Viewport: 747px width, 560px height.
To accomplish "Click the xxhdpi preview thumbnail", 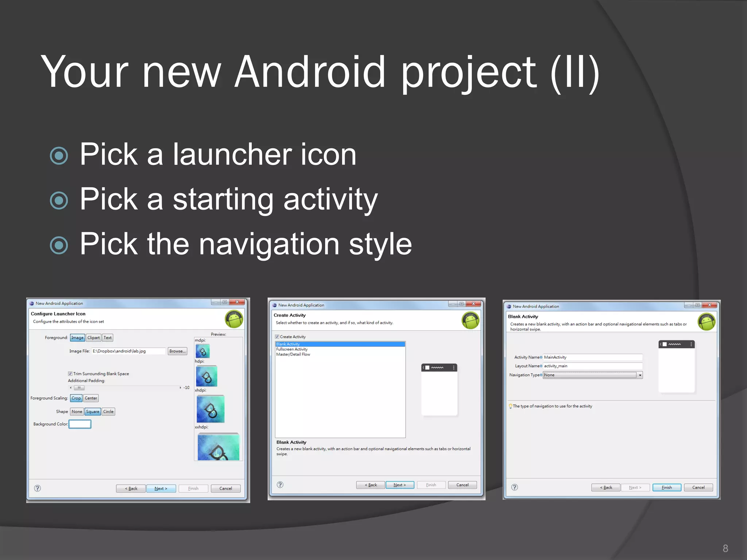I will click(x=218, y=446).
